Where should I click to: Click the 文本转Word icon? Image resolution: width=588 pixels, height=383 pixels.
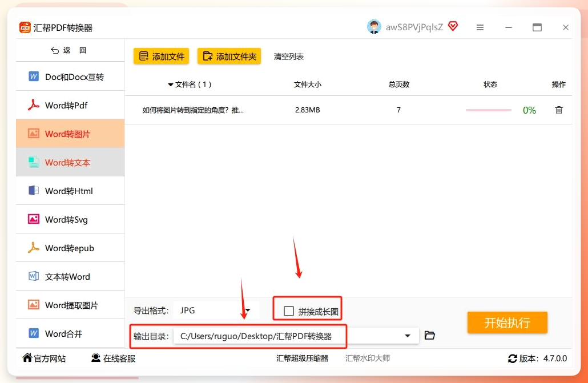click(34, 276)
